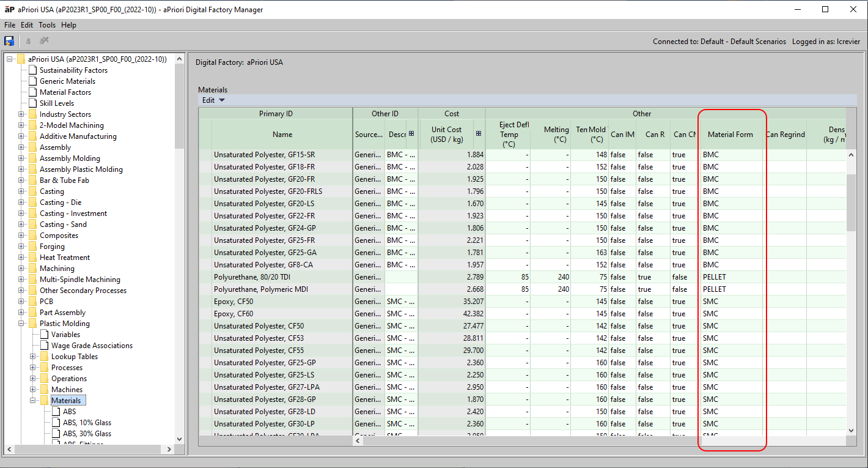Click the Can Regrind column header
This screenshot has height=468, width=868.
(x=785, y=134)
